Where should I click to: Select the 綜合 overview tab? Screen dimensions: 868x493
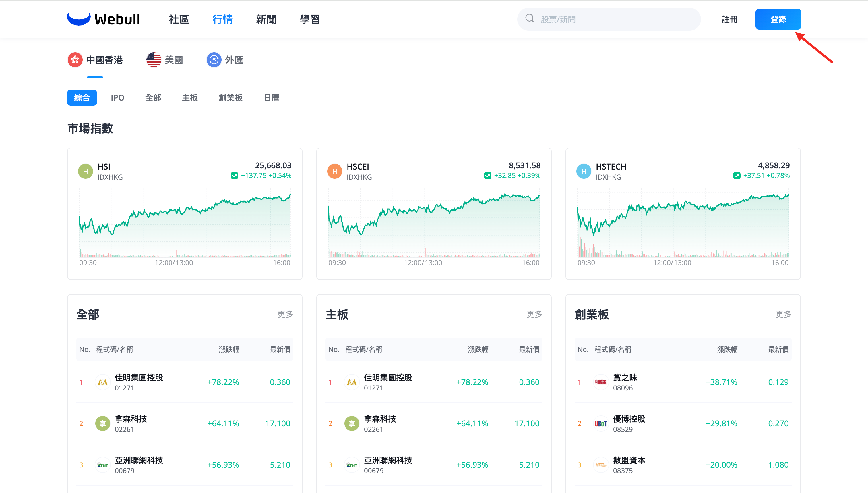coord(82,98)
